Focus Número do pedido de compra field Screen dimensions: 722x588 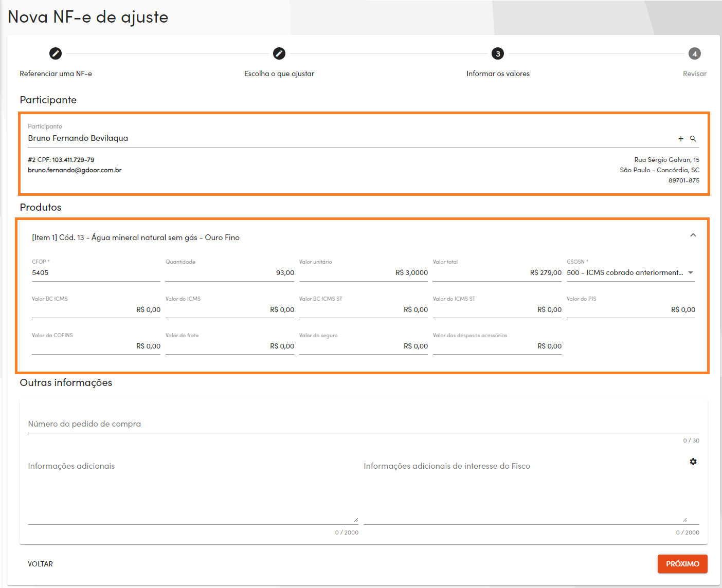tap(364, 424)
